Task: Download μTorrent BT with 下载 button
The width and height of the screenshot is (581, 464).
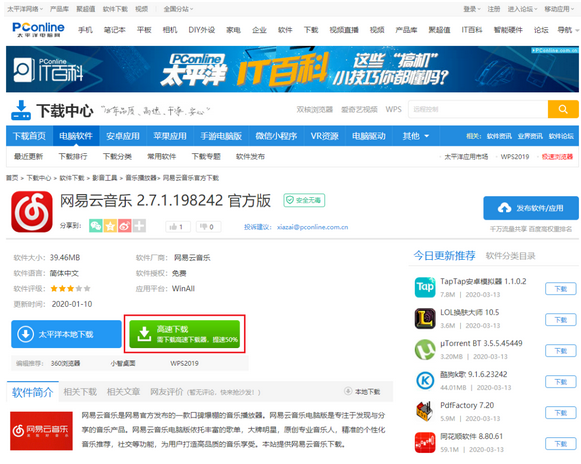Action: (561, 351)
